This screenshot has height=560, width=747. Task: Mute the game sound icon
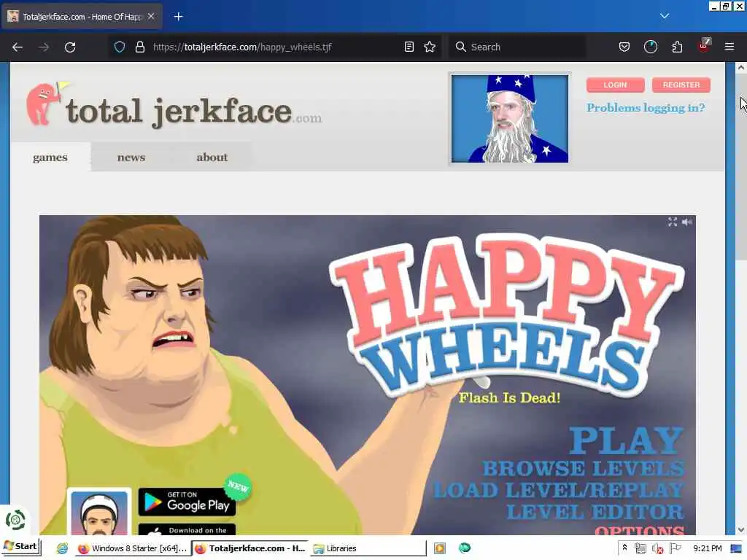tap(686, 222)
